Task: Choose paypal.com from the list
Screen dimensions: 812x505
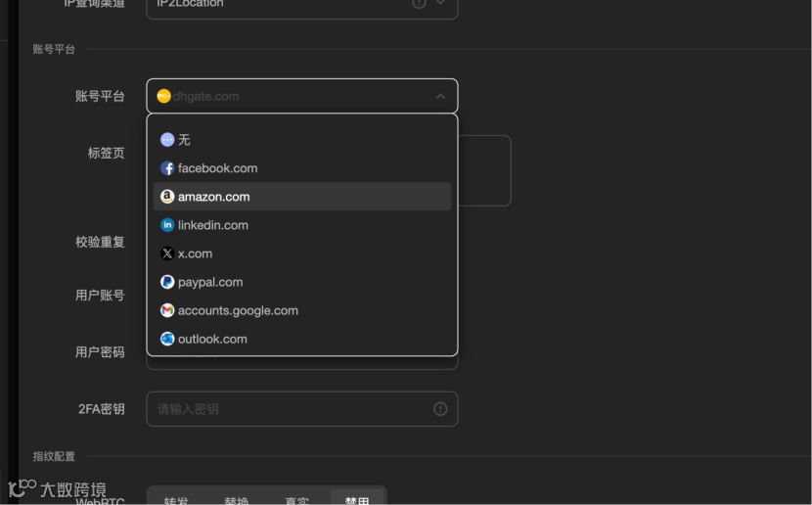Action: [302, 282]
